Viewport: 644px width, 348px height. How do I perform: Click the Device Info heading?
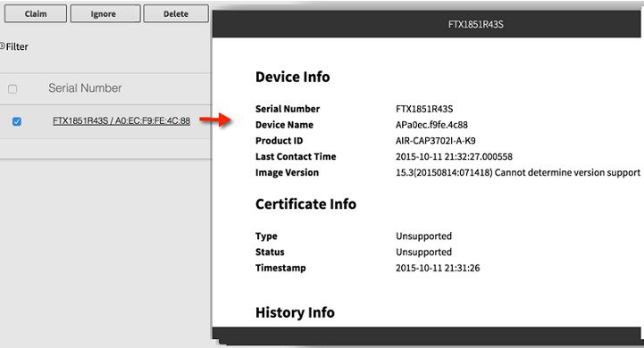point(292,77)
